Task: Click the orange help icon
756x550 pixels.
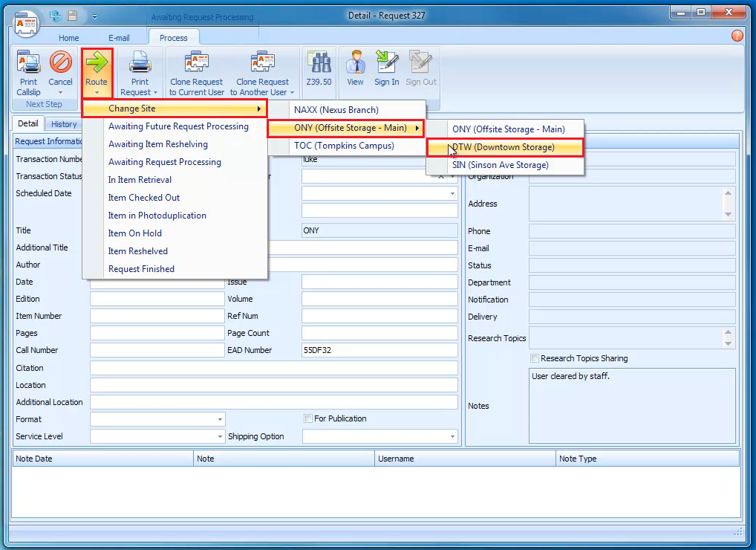Action: point(737,36)
